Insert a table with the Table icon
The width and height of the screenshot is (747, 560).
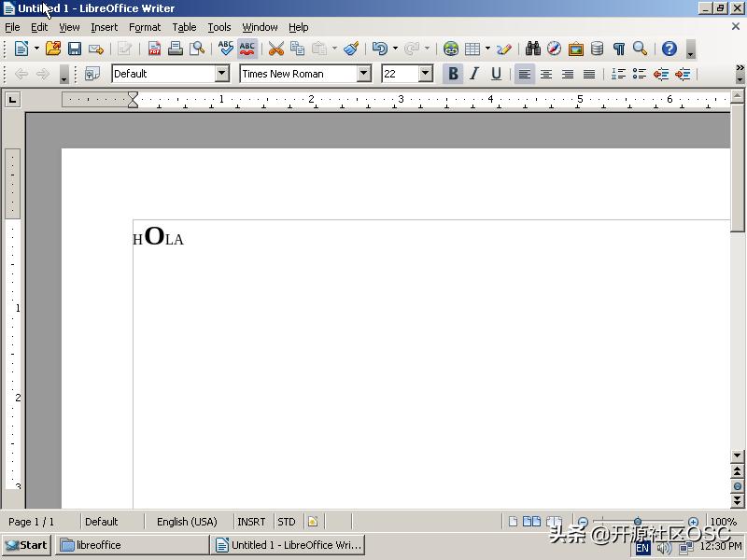point(472,49)
